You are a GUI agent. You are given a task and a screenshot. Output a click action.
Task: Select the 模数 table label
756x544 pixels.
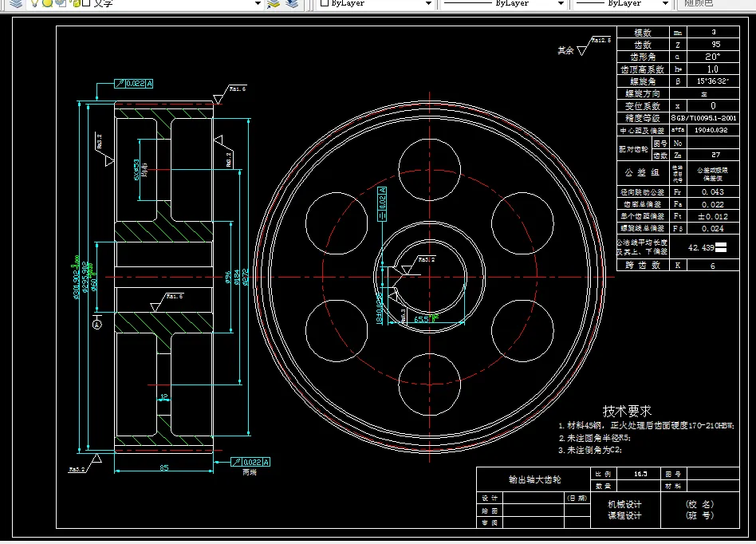click(643, 33)
